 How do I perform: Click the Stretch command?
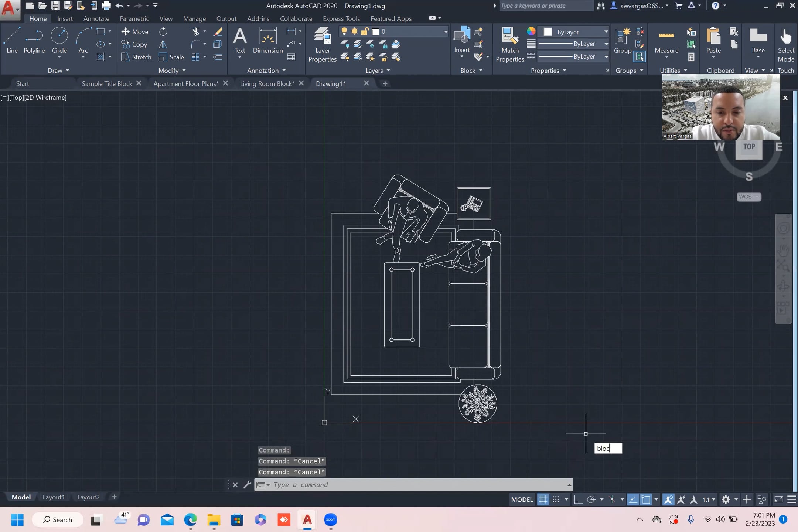click(x=136, y=57)
